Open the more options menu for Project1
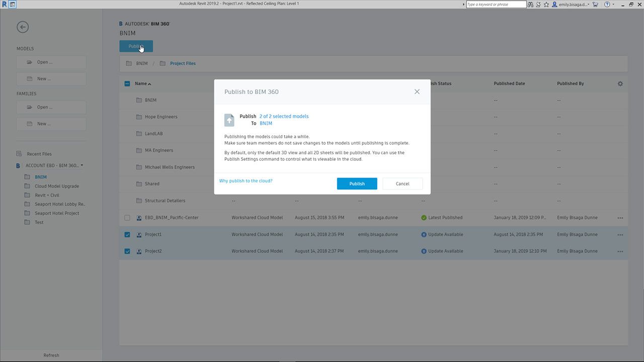Image resolution: width=644 pixels, height=362 pixels. click(x=620, y=235)
